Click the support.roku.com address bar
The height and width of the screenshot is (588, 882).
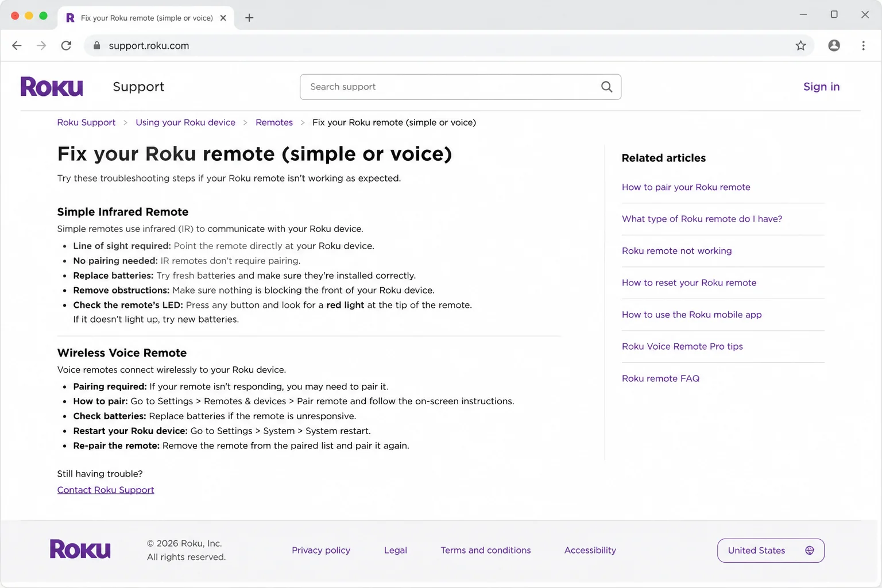point(449,45)
